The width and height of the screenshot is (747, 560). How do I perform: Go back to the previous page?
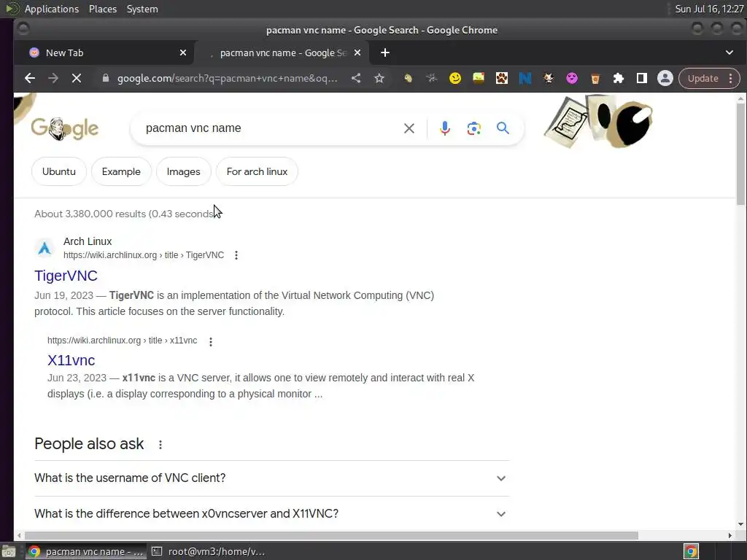click(x=29, y=78)
